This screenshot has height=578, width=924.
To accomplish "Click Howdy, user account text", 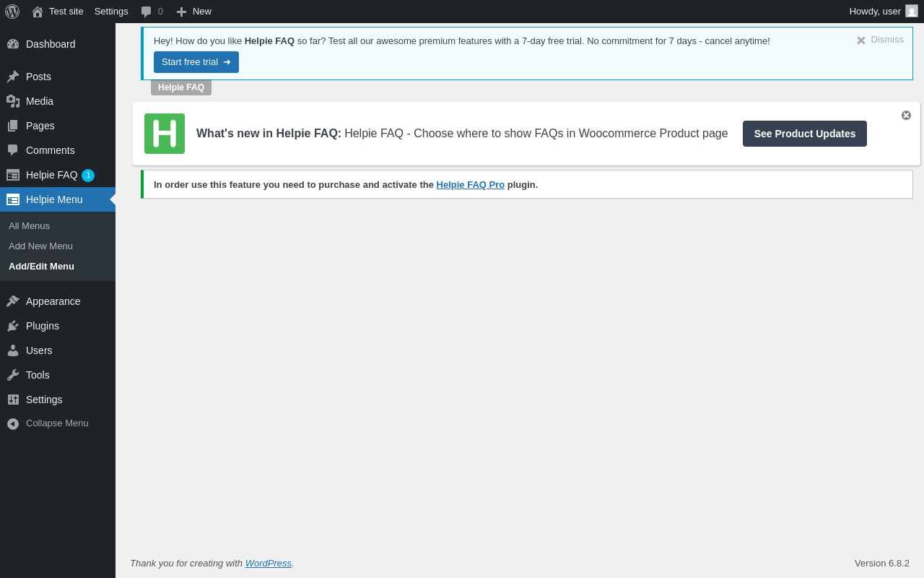I will coord(875,12).
